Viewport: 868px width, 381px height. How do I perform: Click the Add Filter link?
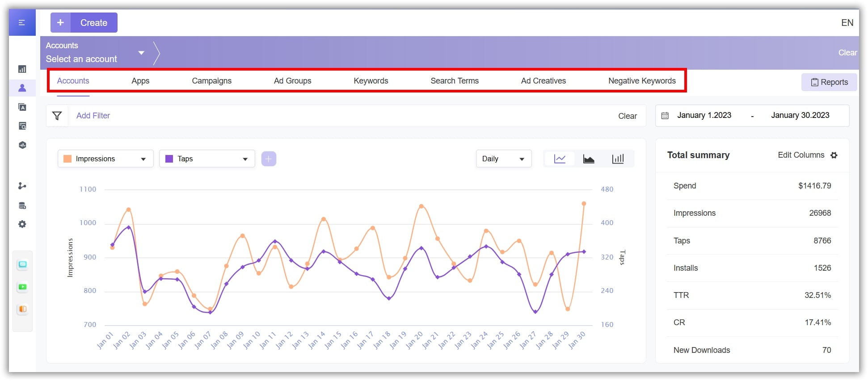(93, 116)
